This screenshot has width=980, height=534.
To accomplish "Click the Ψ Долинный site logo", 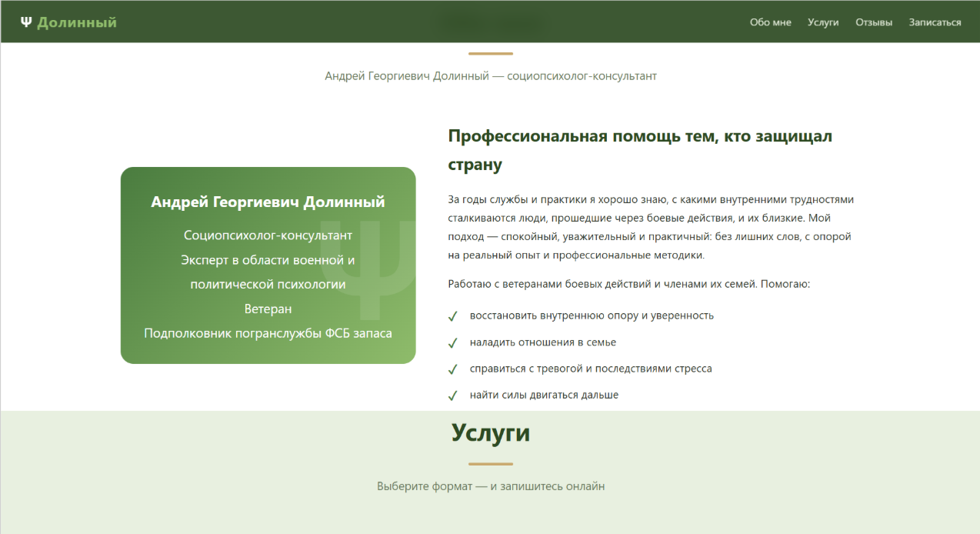I will [68, 22].
